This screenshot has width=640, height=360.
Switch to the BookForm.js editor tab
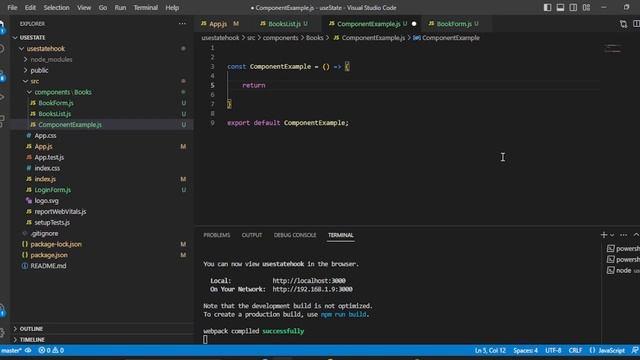(453, 24)
